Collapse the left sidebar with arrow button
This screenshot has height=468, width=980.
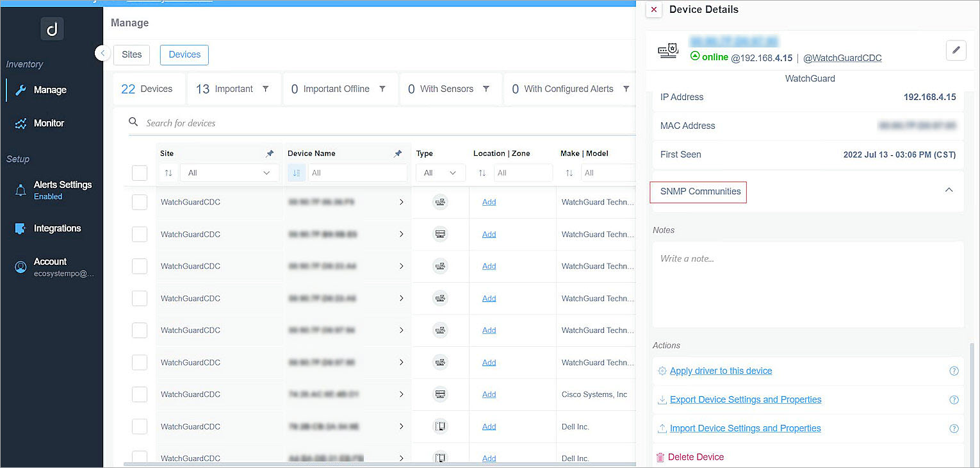102,53
